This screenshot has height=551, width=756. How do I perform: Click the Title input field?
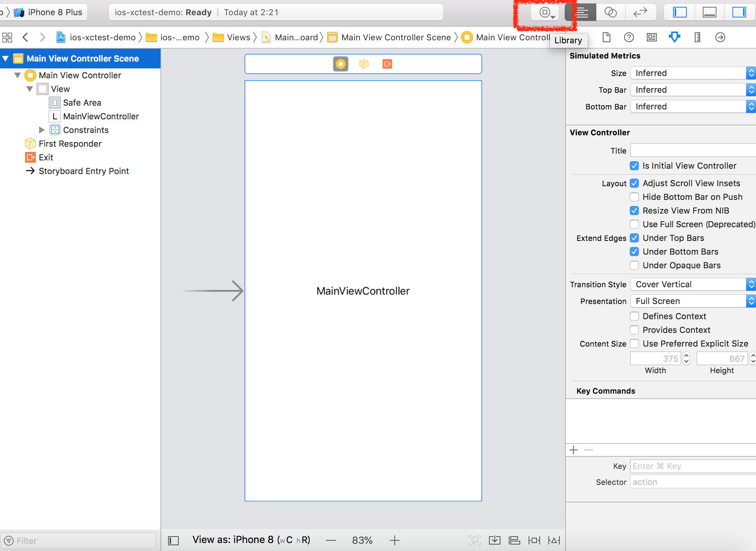click(692, 150)
